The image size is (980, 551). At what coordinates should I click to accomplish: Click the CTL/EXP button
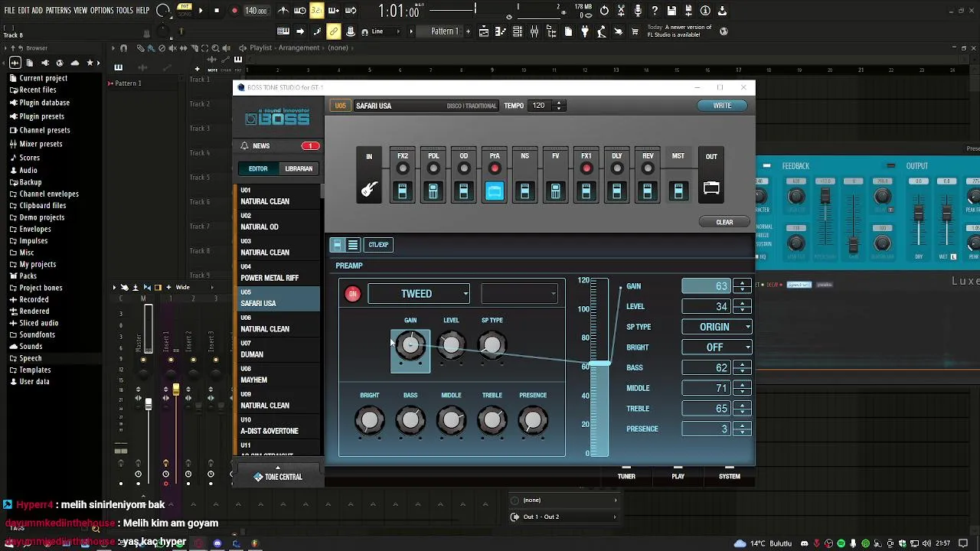tap(378, 245)
